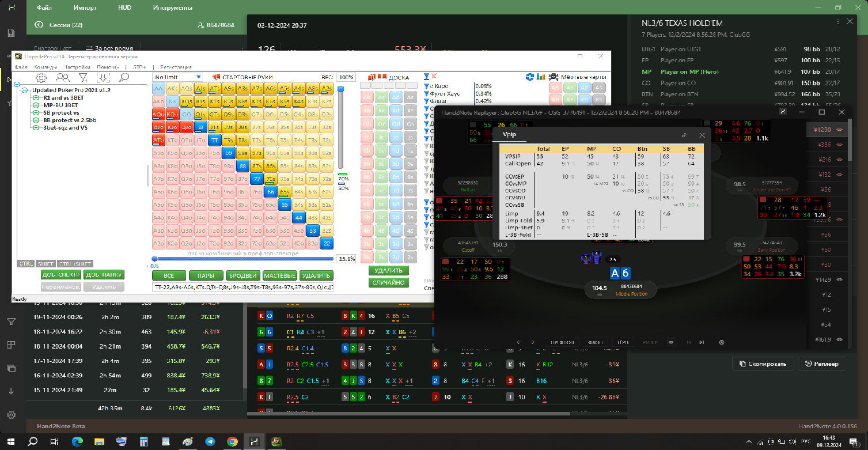This screenshot has width=868, height=450.
Task: Open the more-options dots in hand details panel
Action: [837, 21]
